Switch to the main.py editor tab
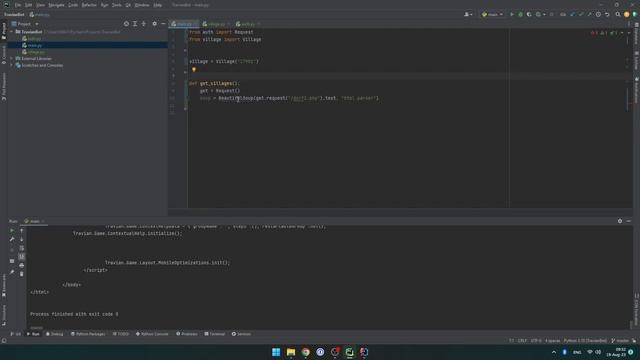 [184, 24]
